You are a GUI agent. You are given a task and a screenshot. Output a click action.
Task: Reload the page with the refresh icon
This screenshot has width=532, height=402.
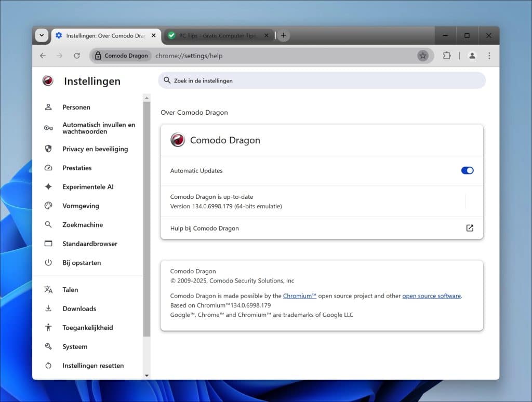tap(76, 56)
